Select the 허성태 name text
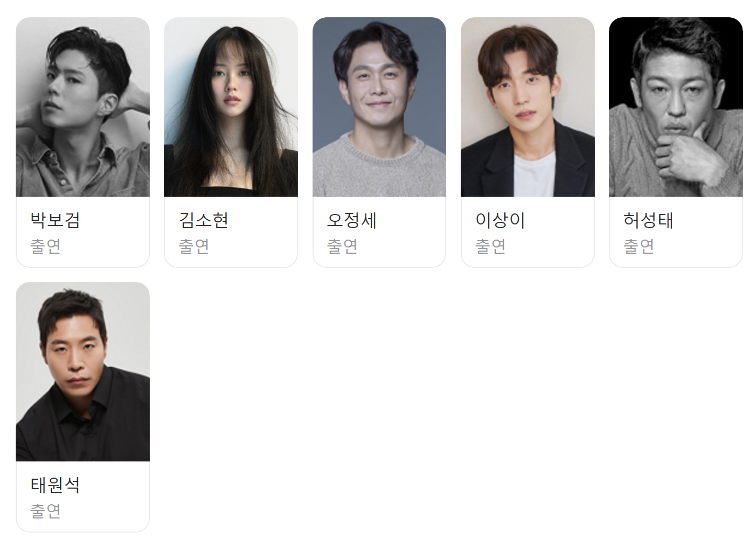Screen dimensions: 756x542 coord(648,220)
